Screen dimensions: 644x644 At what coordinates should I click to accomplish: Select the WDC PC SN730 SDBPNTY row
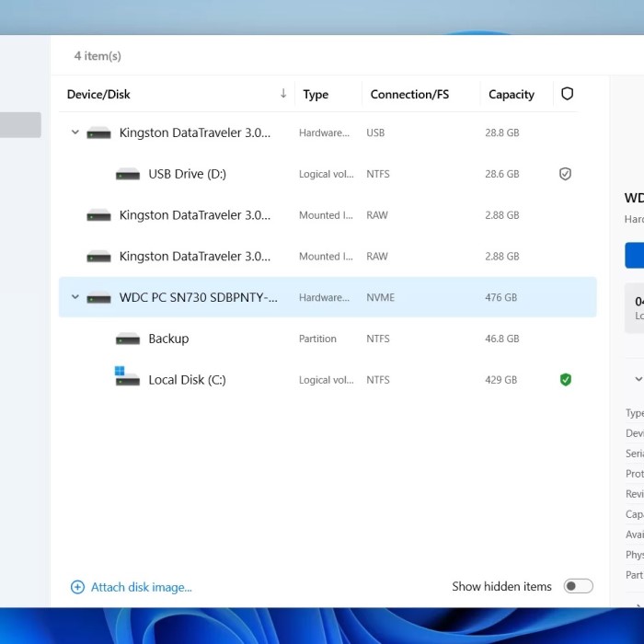328,297
